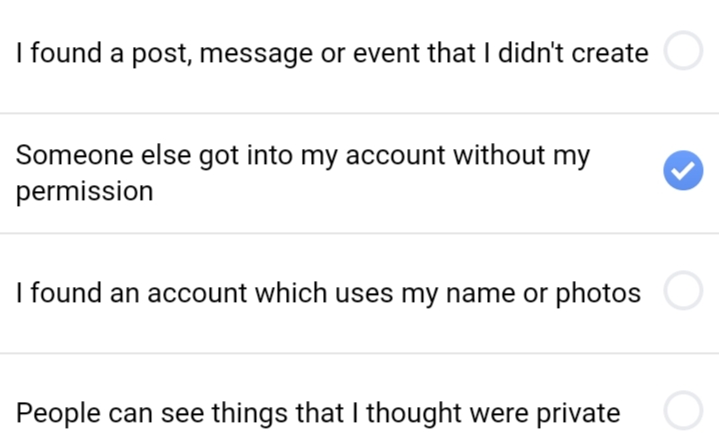Click empty circle beside 'were private'

click(683, 411)
